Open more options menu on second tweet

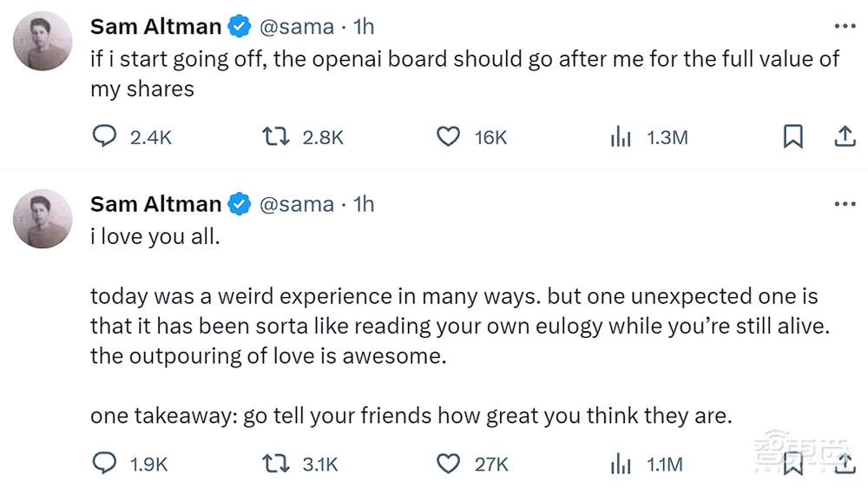844,204
